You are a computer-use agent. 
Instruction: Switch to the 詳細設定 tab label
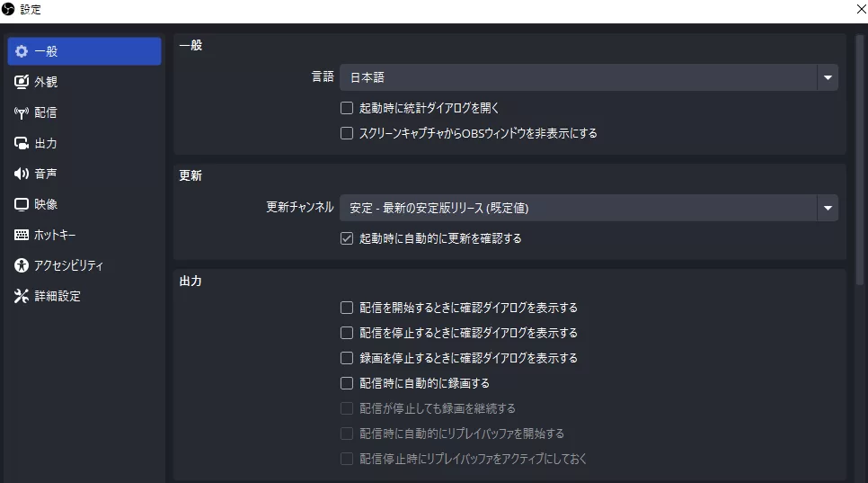[x=58, y=296]
